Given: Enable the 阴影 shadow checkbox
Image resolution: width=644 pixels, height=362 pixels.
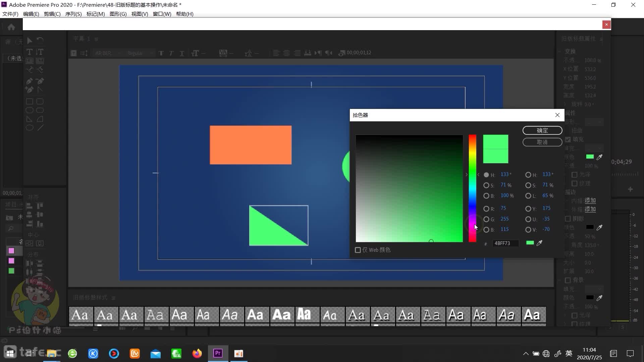Looking at the screenshot, I should pyautogui.click(x=568, y=219).
